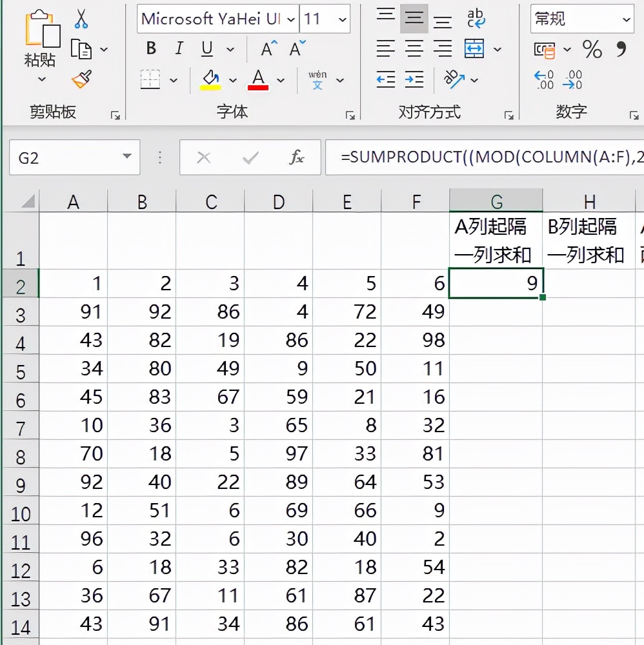Image resolution: width=644 pixels, height=645 pixels.
Task: Open the font size dropdown
Action: (343, 19)
